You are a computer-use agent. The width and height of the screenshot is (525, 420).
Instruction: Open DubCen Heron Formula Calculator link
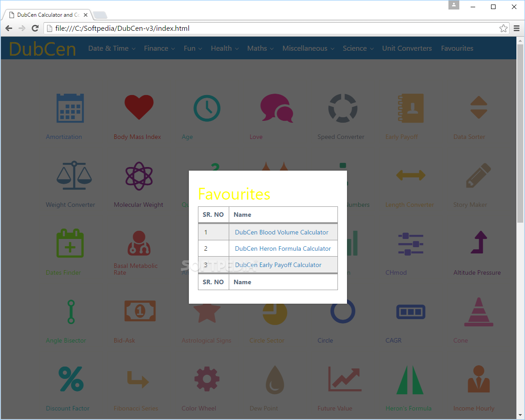283,248
